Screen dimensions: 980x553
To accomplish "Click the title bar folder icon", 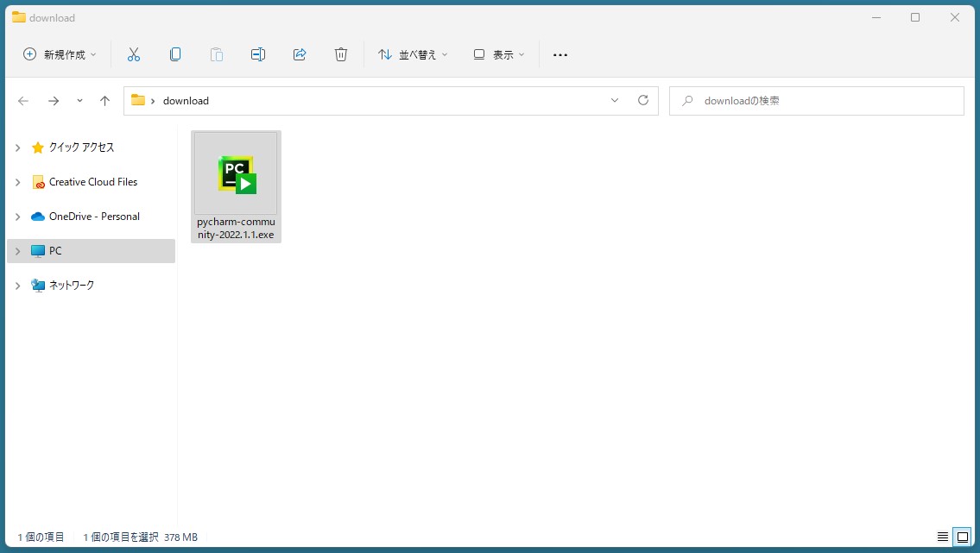I will [19, 17].
